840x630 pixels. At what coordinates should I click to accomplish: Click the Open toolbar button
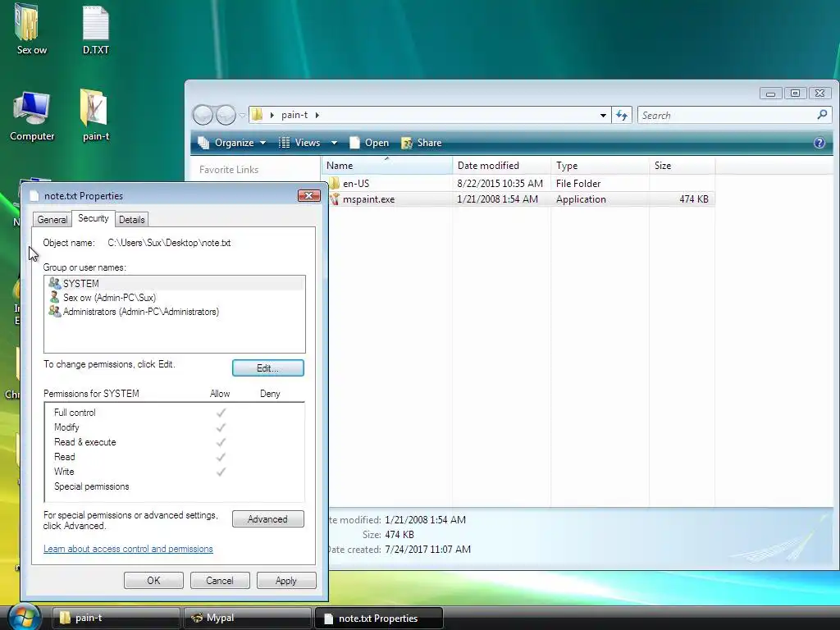coord(369,143)
